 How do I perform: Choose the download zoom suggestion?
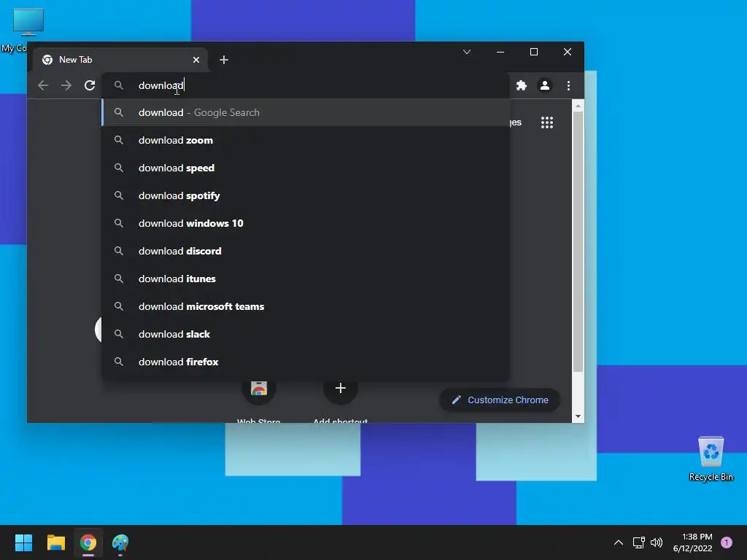pos(306,140)
